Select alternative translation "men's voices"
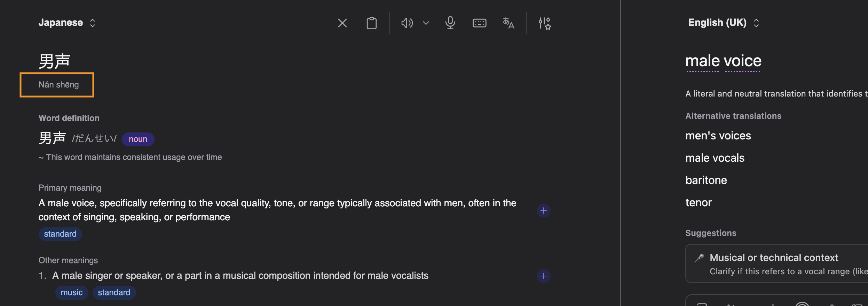The height and width of the screenshot is (306, 868). 718,136
